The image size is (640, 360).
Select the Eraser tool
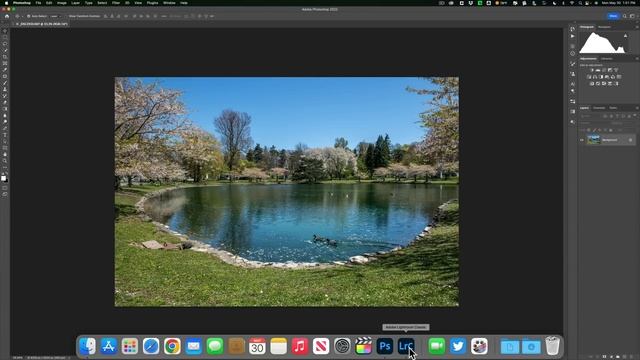[x=5, y=102]
